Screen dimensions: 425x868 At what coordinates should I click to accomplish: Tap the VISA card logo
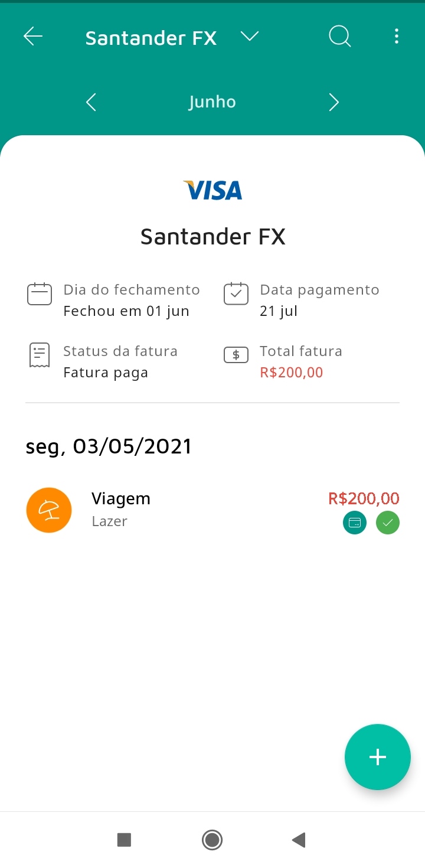coord(212,190)
